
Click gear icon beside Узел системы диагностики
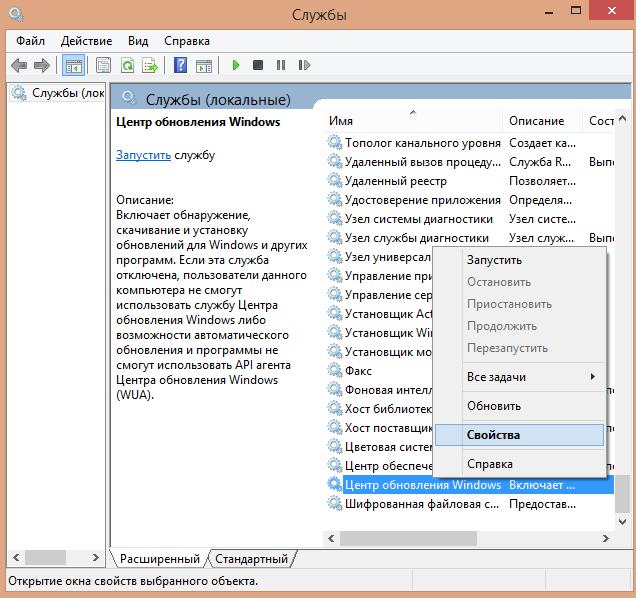tap(335, 218)
